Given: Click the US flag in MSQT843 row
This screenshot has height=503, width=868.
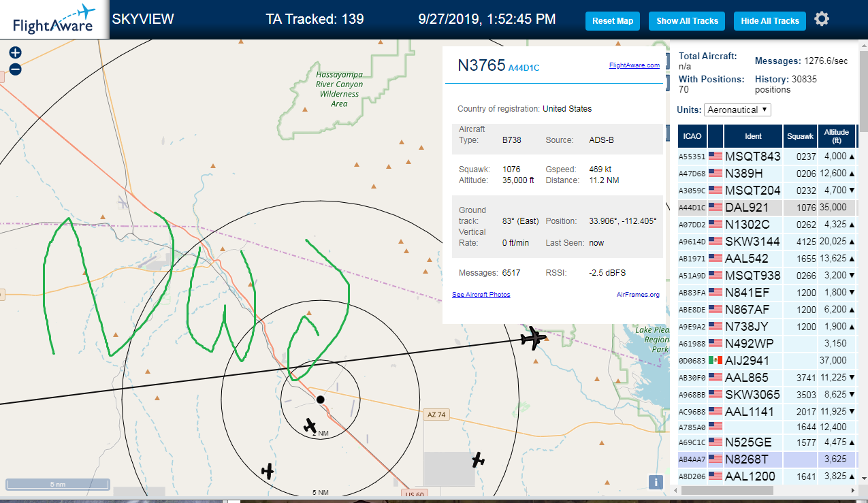Looking at the screenshot, I should (716, 156).
